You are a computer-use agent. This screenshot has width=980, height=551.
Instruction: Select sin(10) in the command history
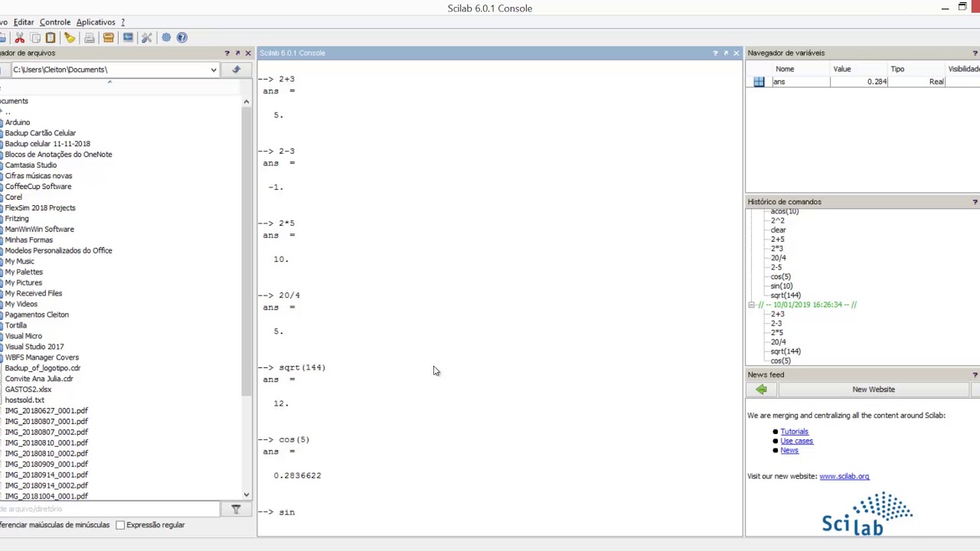[x=782, y=286]
